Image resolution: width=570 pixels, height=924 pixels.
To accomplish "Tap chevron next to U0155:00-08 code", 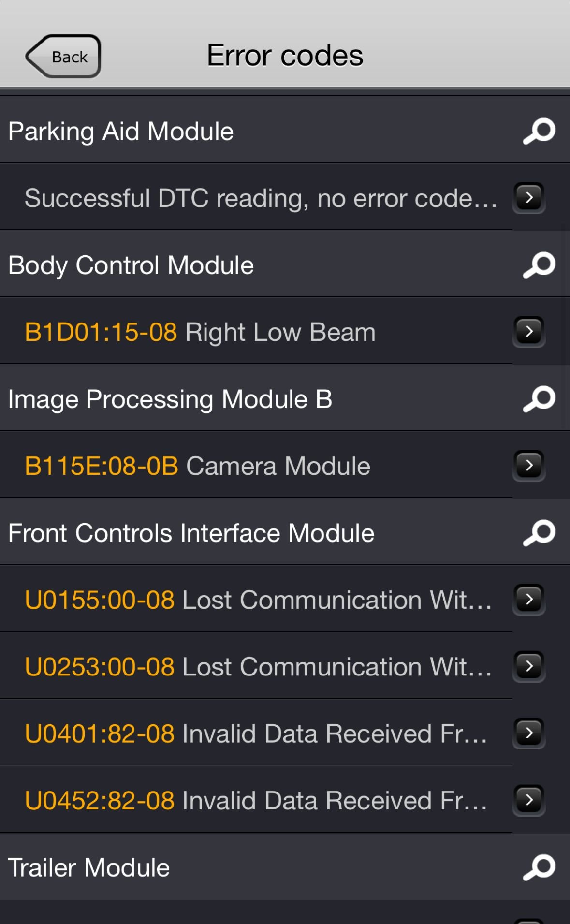I will click(529, 599).
